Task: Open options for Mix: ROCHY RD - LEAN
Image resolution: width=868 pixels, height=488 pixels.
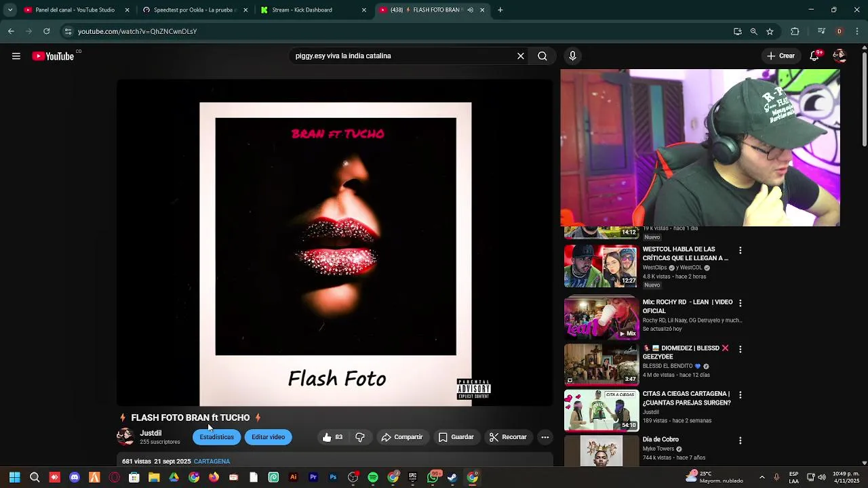Action: point(740,303)
